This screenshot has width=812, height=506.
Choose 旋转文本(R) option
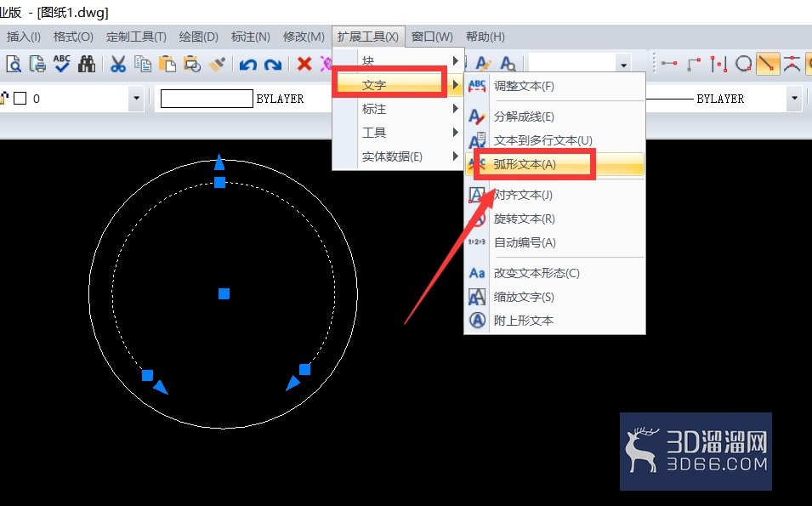coord(555,219)
